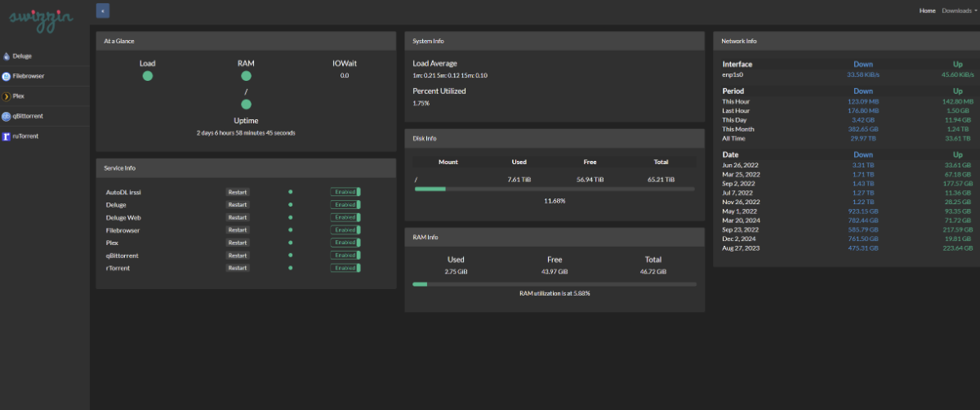
Task: Click the green Load status indicator
Action: pyautogui.click(x=148, y=76)
